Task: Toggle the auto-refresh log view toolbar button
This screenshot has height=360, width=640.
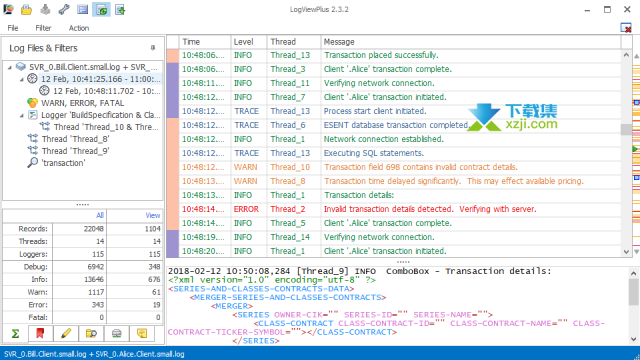Action: [101, 9]
